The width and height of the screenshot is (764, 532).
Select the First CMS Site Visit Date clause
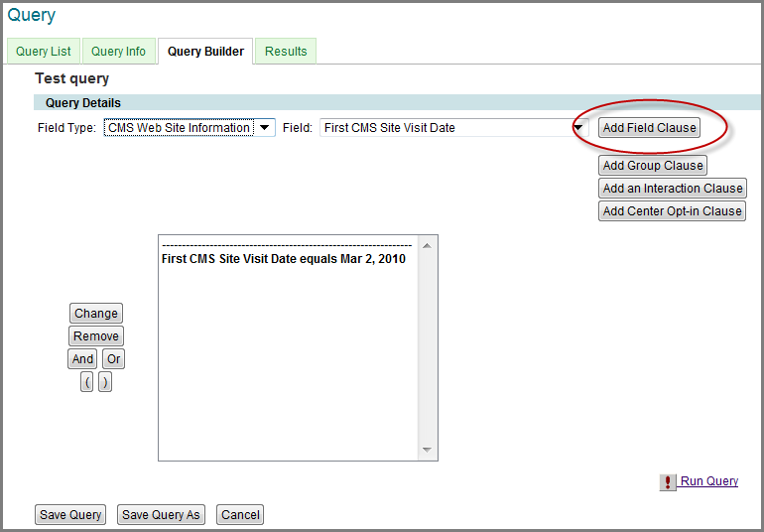284,259
